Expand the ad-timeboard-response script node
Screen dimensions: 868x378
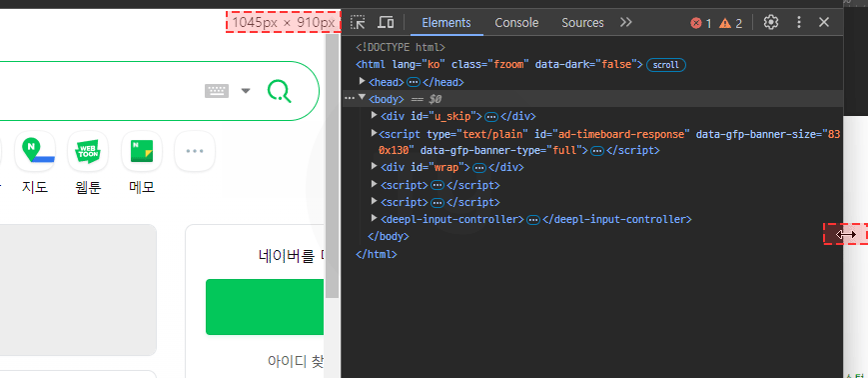(375, 134)
